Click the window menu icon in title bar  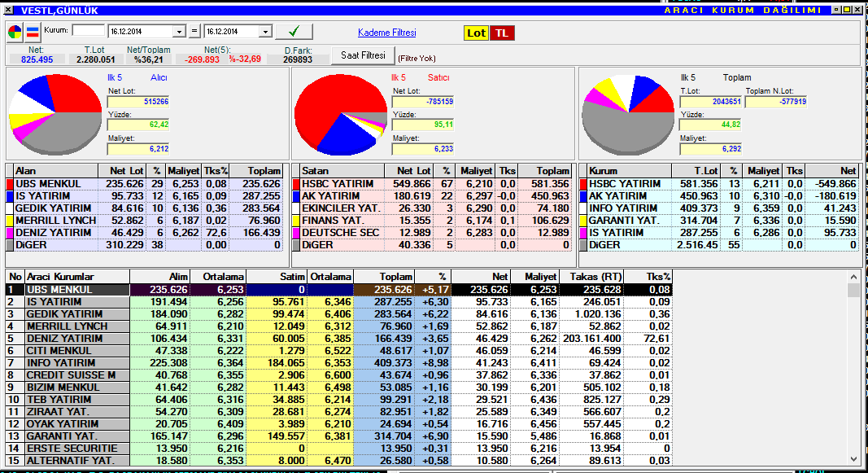[8, 9]
